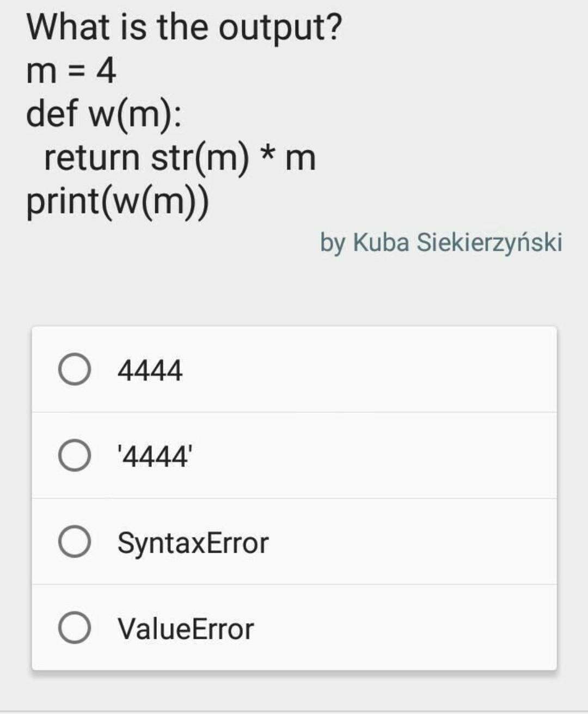This screenshot has height=714, width=588.
Task: Click the 'What is the output?' heading
Action: [x=184, y=27]
